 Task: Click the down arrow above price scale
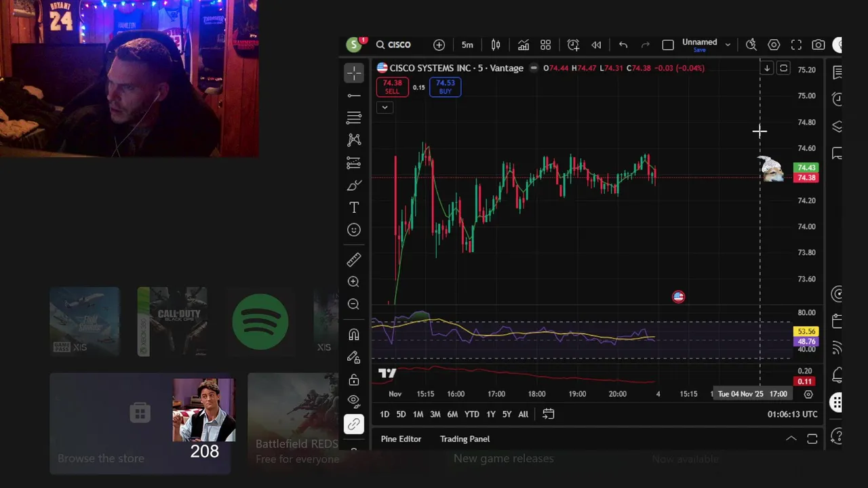766,68
